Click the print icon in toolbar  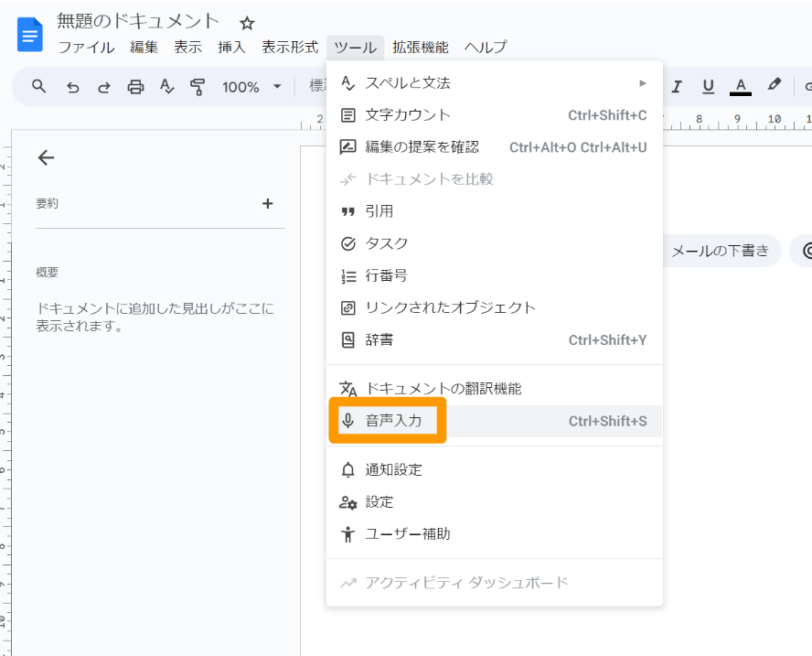pyautogui.click(x=135, y=87)
